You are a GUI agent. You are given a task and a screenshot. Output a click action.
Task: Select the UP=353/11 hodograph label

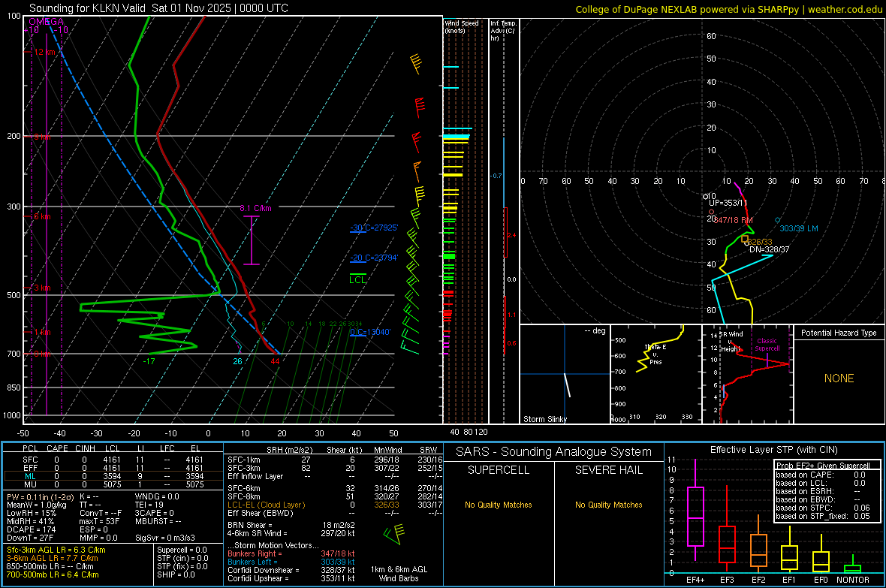coord(728,203)
